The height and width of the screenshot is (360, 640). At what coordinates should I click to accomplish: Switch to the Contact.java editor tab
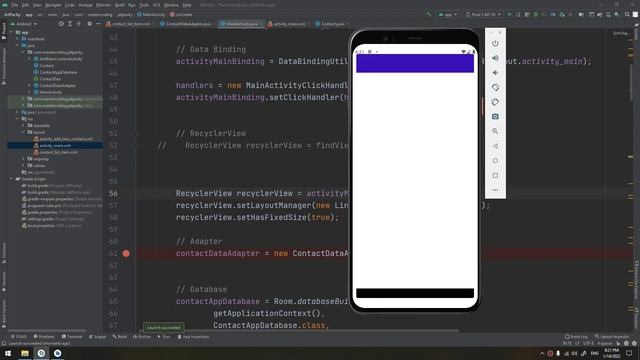point(332,24)
